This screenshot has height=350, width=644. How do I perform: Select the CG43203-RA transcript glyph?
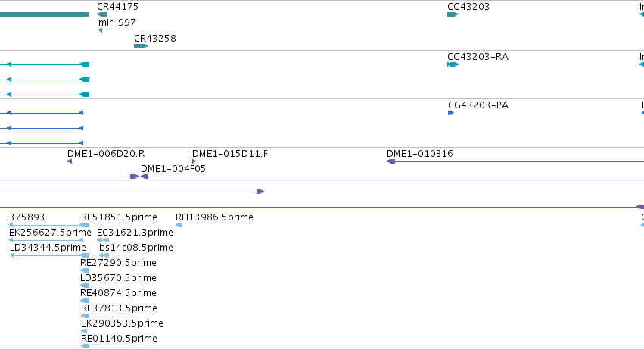click(453, 64)
